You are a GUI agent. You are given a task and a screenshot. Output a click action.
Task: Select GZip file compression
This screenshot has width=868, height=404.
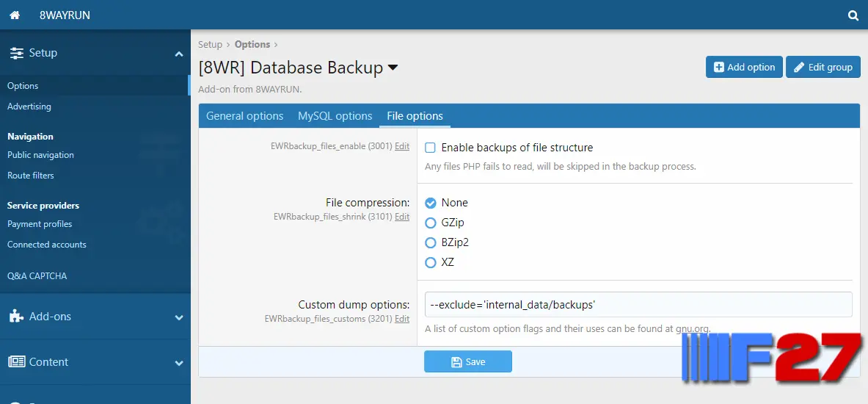click(430, 223)
